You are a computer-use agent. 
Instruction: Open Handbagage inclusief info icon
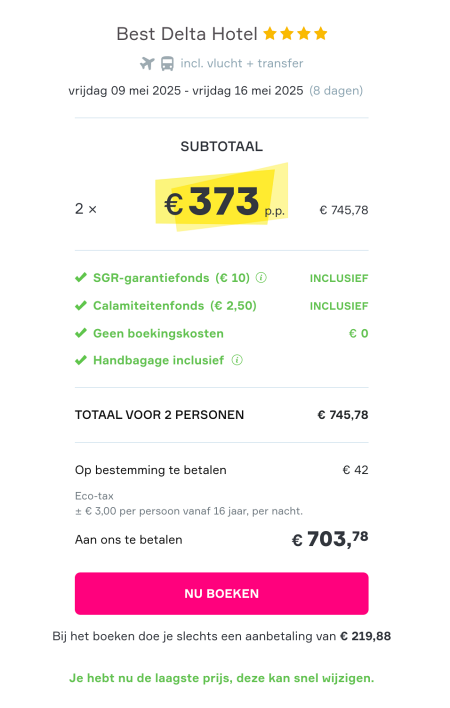tap(237, 360)
